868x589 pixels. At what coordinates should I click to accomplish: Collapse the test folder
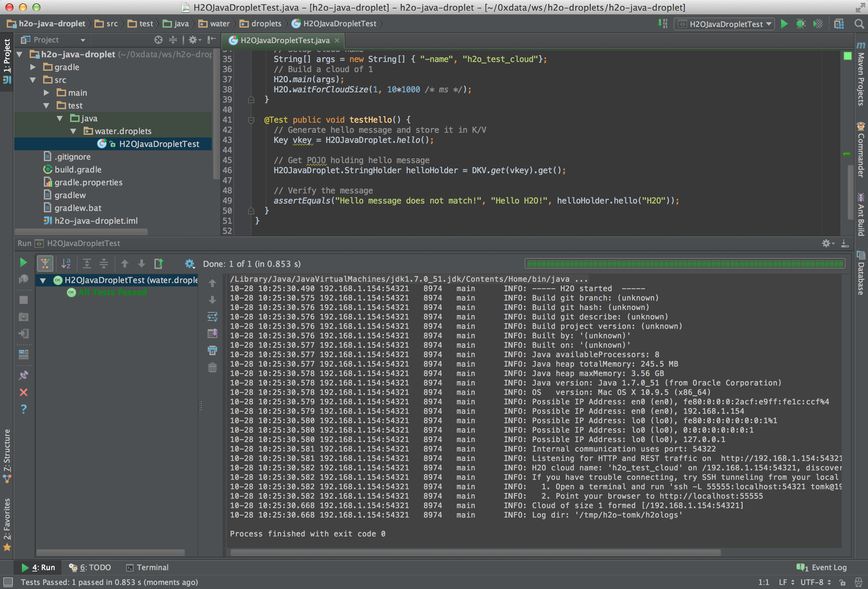(x=46, y=105)
